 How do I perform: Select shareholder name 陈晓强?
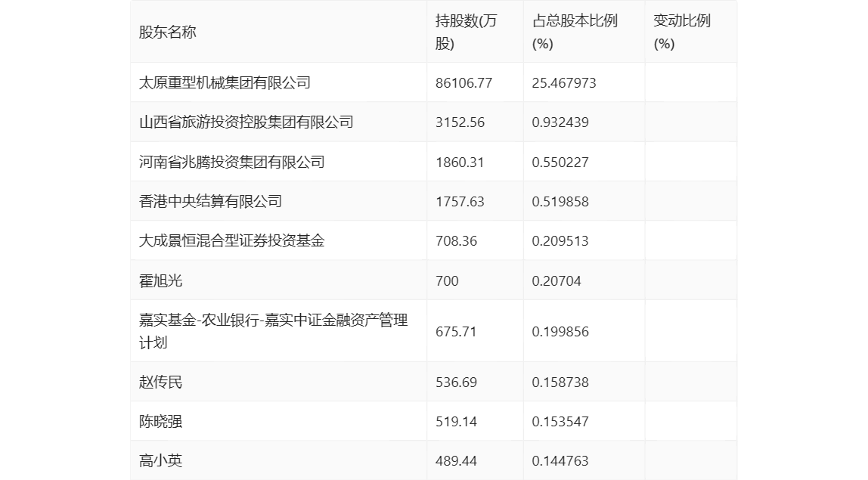tap(160, 421)
